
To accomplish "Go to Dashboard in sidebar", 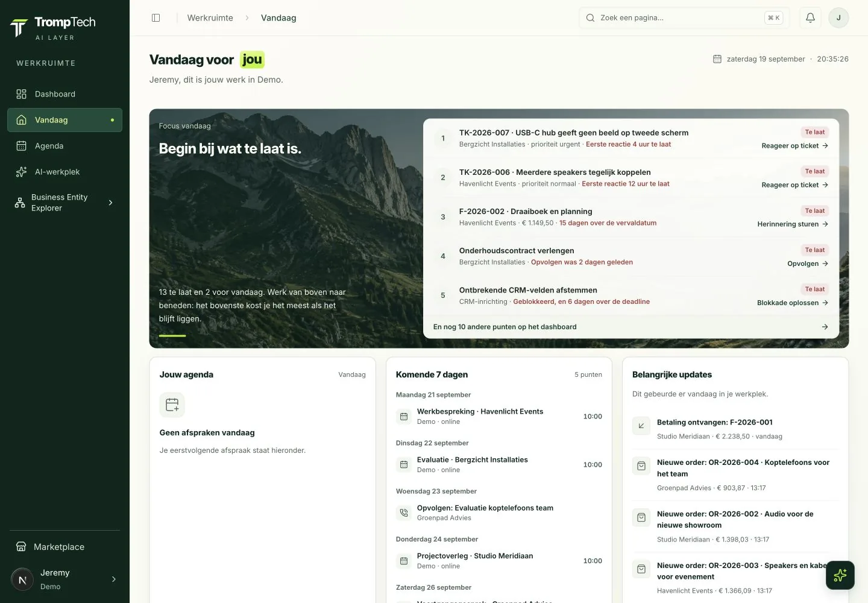I will pos(64,94).
